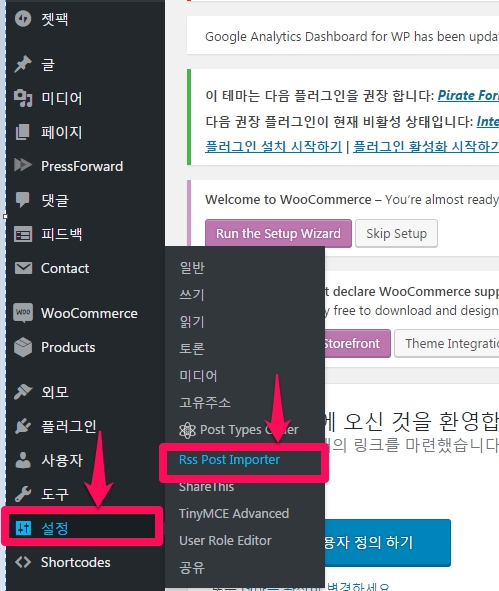Select 읽기 in settings submenu
499x591 pixels.
point(192,321)
